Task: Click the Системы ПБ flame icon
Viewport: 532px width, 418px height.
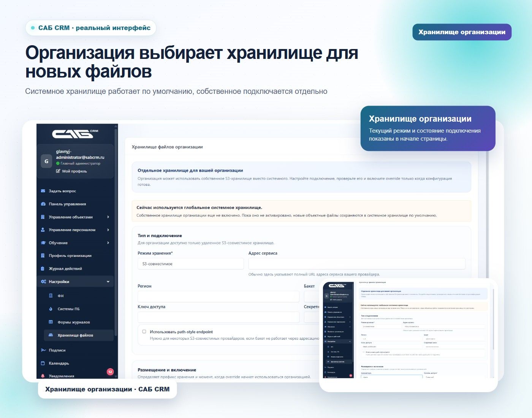Action: tap(51, 309)
